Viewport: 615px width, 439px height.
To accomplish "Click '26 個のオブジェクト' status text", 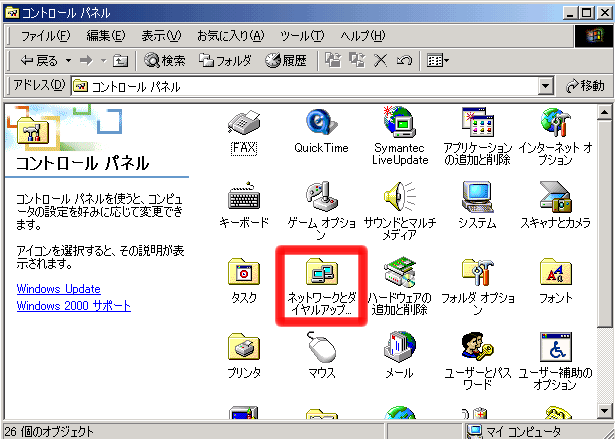I will pyautogui.click(x=50, y=432).
